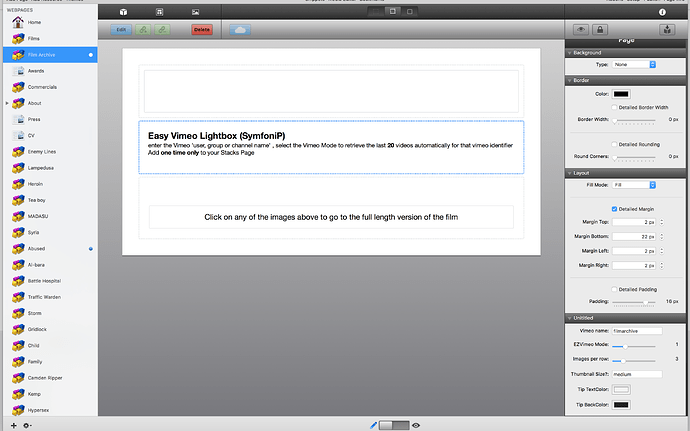Click the blue cloud button
The width and height of the screenshot is (690, 431).
click(240, 29)
